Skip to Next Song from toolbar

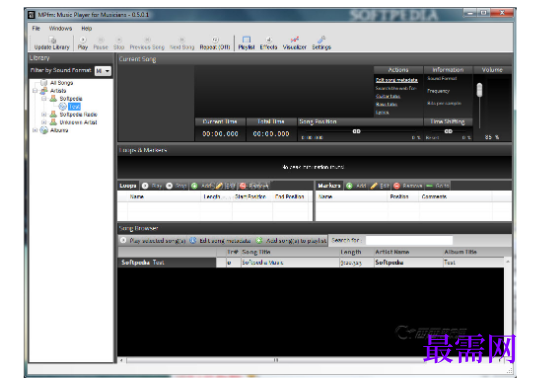182,43
